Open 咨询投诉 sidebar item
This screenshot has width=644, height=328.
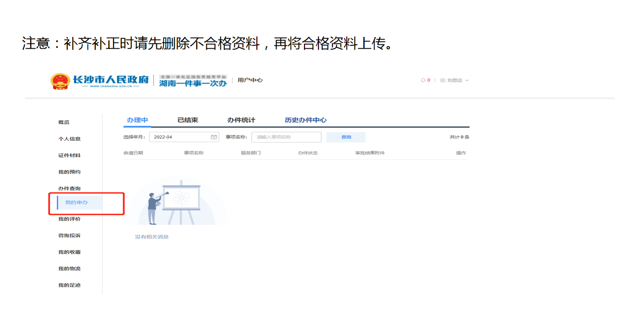pyautogui.click(x=69, y=236)
